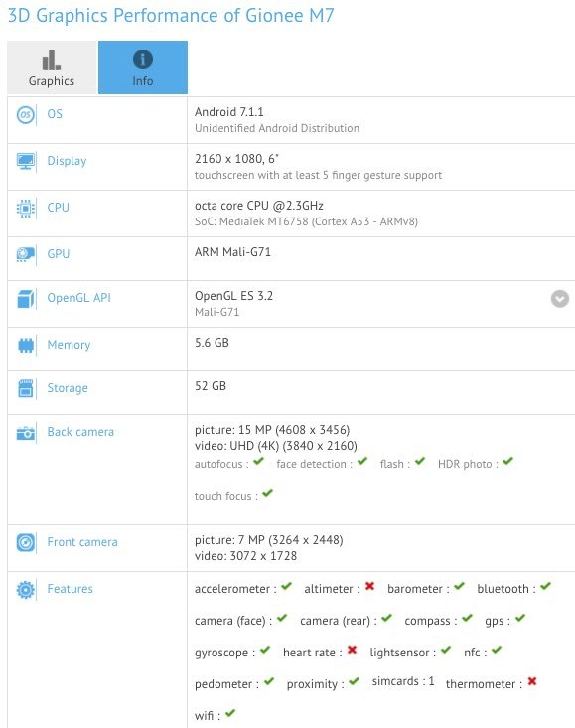Image resolution: width=575 pixels, height=728 pixels.
Task: Click the Display monitor icon
Action: [26, 162]
